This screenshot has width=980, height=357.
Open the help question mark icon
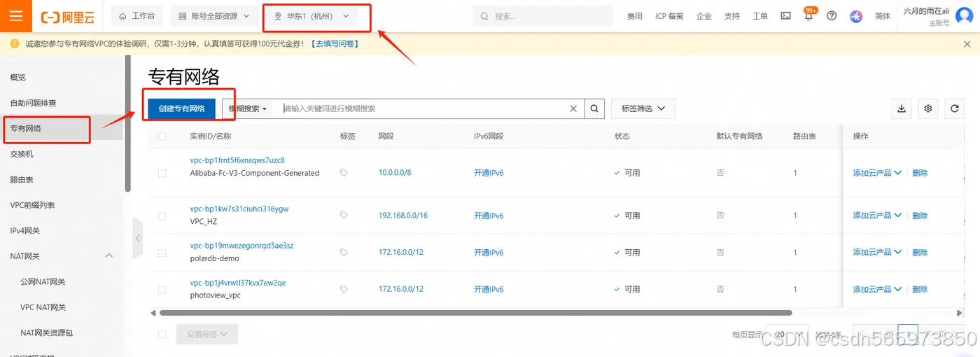(832, 16)
